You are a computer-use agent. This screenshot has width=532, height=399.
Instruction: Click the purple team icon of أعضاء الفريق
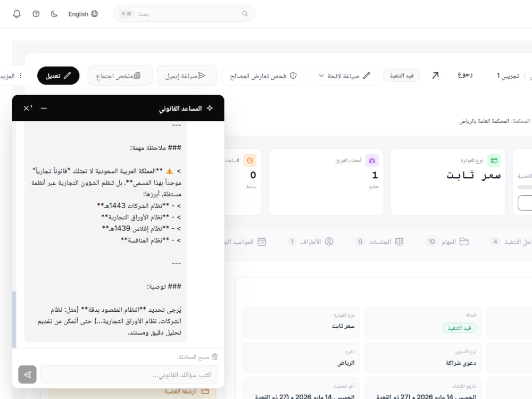pyautogui.click(x=372, y=161)
